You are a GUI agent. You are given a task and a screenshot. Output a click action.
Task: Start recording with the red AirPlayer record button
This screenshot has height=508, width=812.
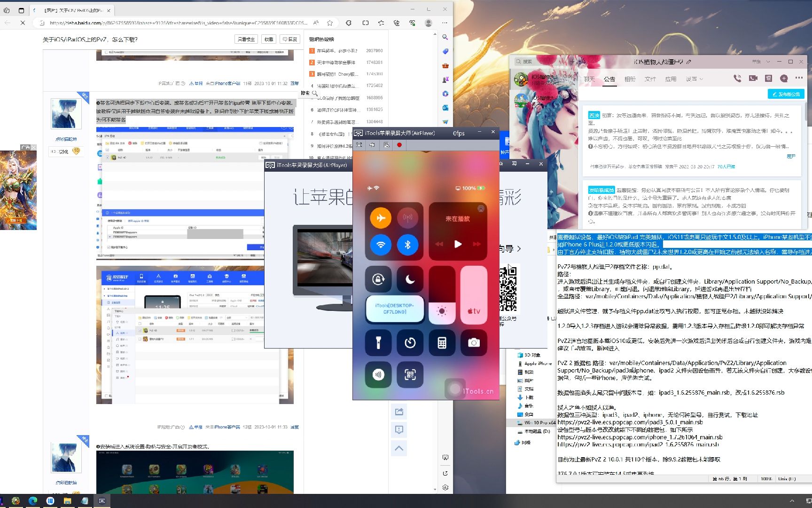pyautogui.click(x=399, y=145)
